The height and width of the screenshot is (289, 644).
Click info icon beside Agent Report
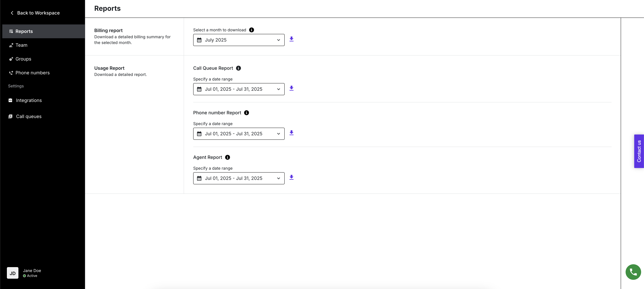coord(227,157)
